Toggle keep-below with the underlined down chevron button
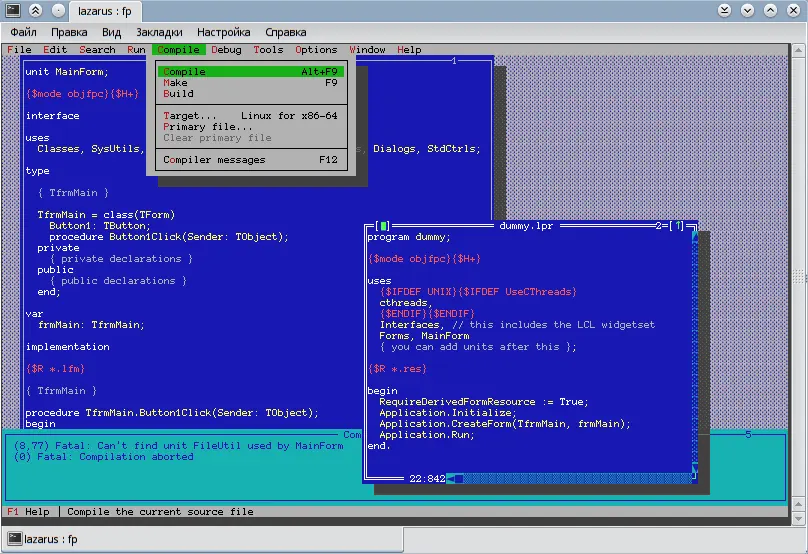The image size is (808, 554). pyautogui.click(x=724, y=10)
